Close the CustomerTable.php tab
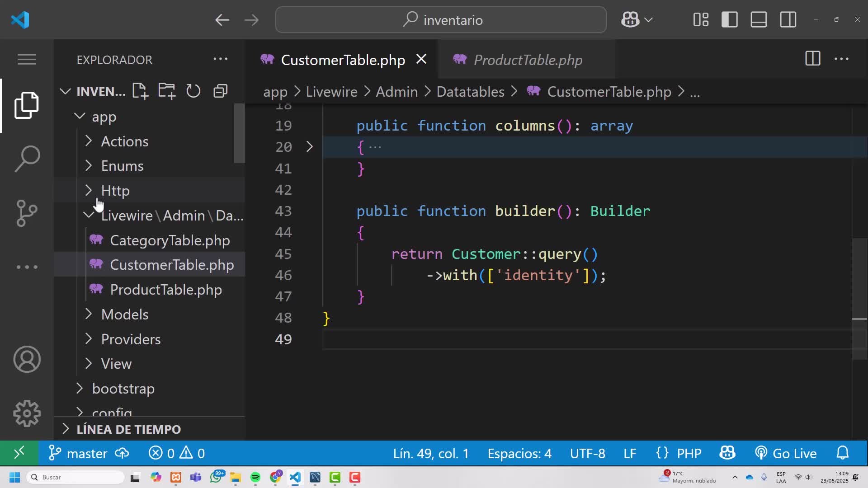Image resolution: width=868 pixels, height=488 pixels. (x=421, y=59)
